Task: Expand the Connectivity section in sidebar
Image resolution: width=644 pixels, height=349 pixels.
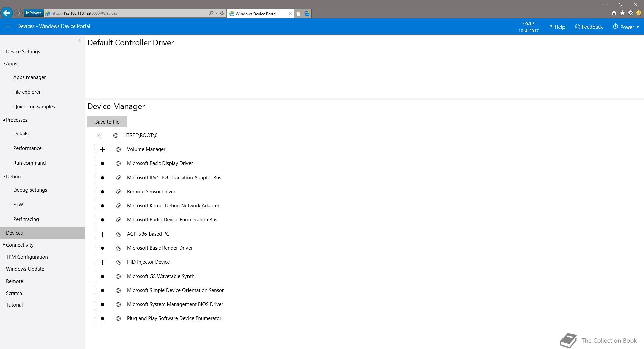Action: tap(4, 245)
